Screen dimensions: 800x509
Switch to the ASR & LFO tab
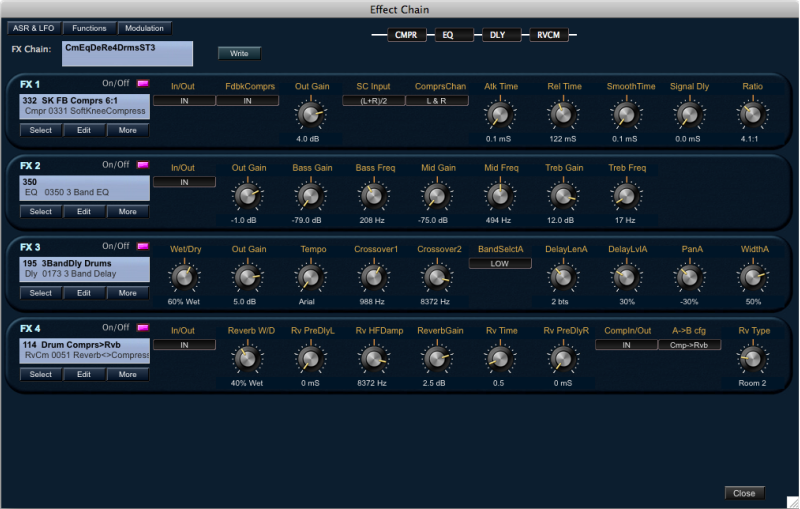pos(33,28)
